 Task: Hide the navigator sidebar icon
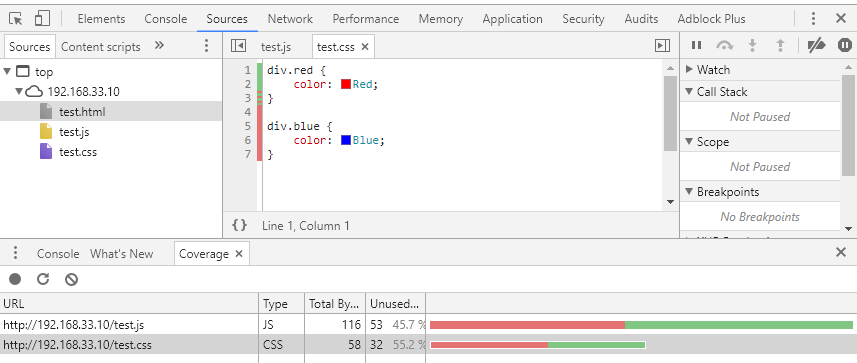tap(238, 46)
